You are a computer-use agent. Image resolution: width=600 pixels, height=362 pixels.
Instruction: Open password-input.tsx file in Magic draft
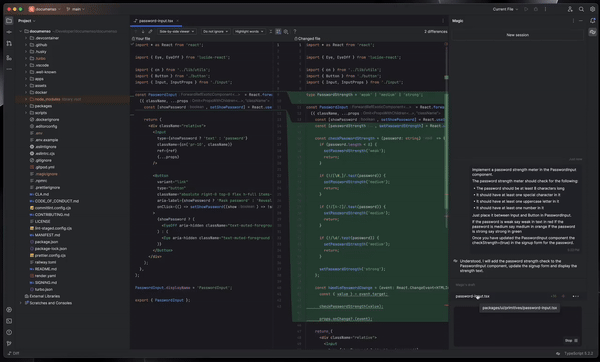472,296
